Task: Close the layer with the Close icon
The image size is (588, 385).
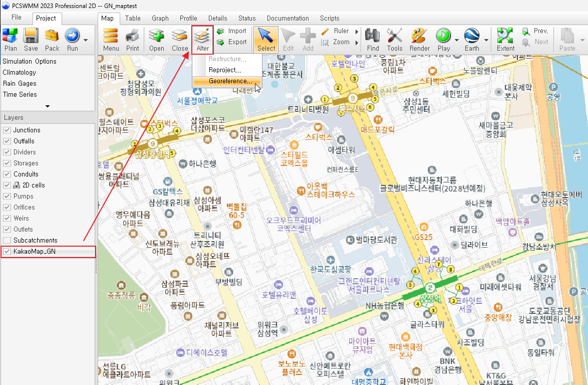Action: pos(180,36)
